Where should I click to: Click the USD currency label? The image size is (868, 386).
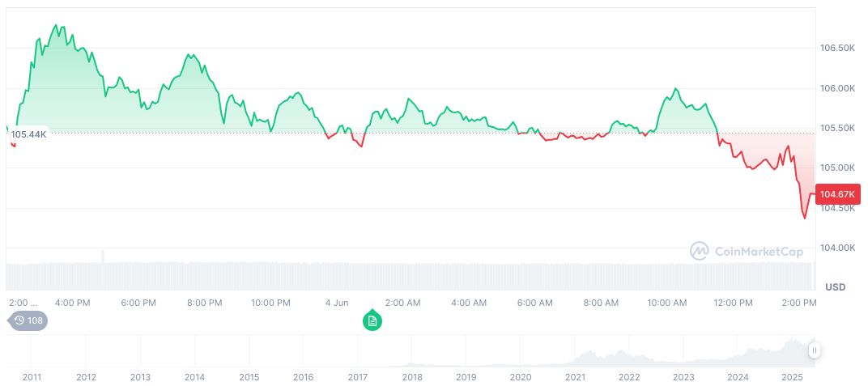coord(835,287)
